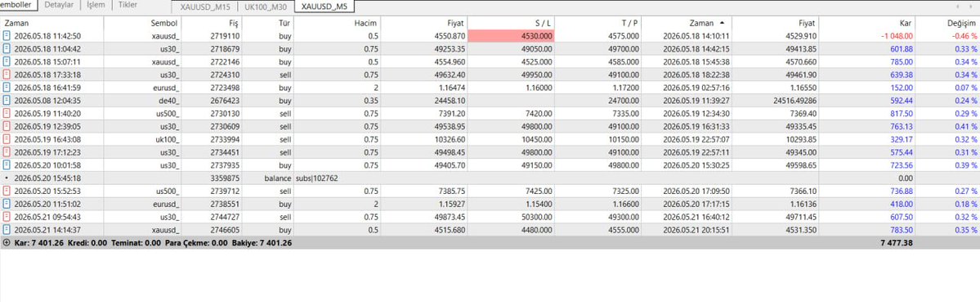Screen dimensions: 980x302
Task: Select the balance row 0.00 profit
Action: 906,178
